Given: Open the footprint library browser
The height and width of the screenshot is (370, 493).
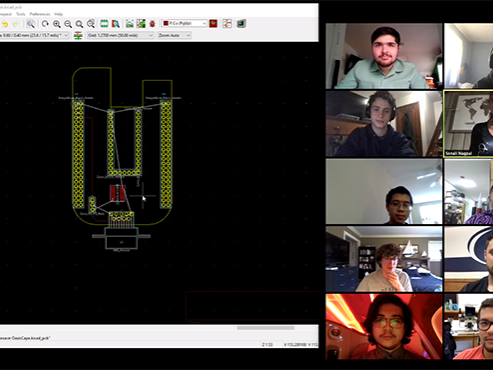Looking at the screenshot, I should pyautogui.click(x=115, y=24).
